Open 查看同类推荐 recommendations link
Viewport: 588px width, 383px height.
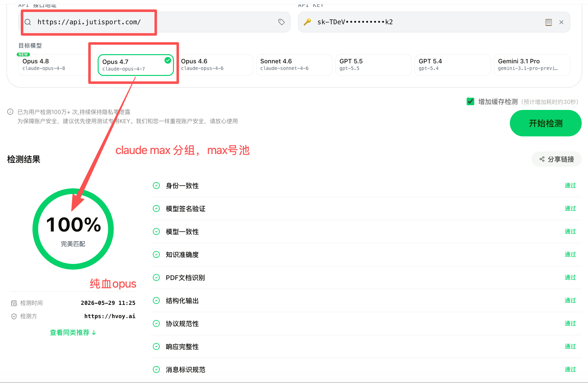point(73,333)
